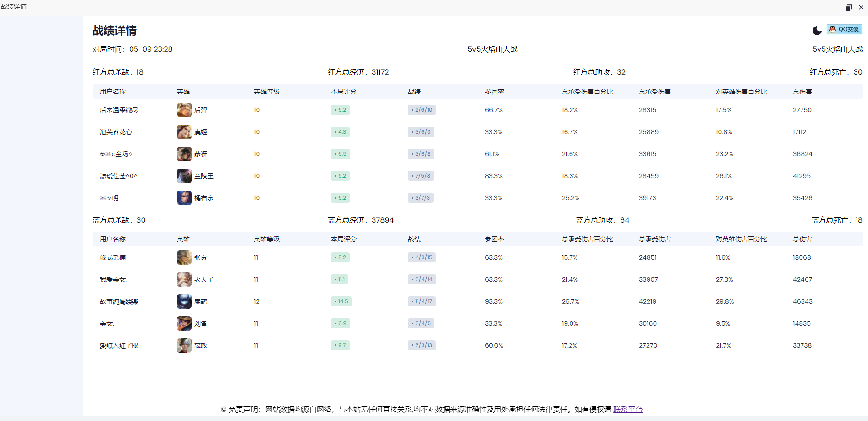Click the 3/7/3 KDA badge for 橘右京
868x421 pixels.
click(x=421, y=198)
